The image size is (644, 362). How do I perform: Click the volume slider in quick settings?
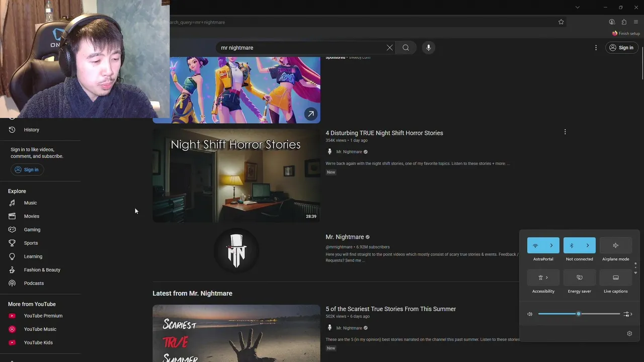click(x=579, y=314)
